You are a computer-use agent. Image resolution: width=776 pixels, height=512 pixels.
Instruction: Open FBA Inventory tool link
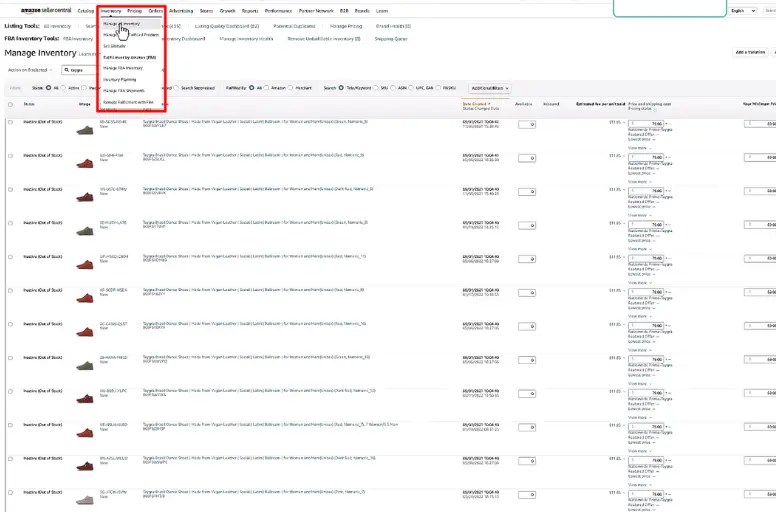tap(78, 39)
